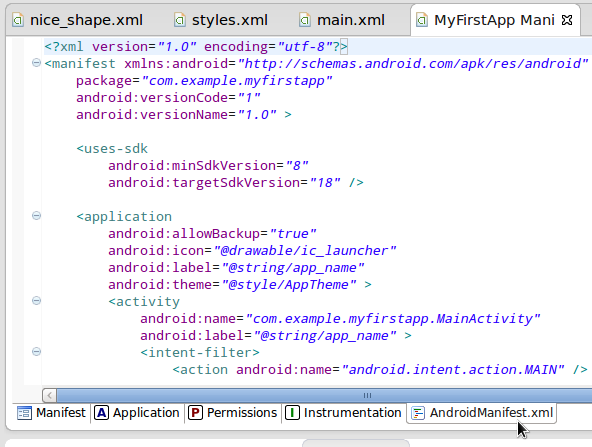Collapse the activity element fold
592x447 pixels.
pyautogui.click(x=36, y=301)
